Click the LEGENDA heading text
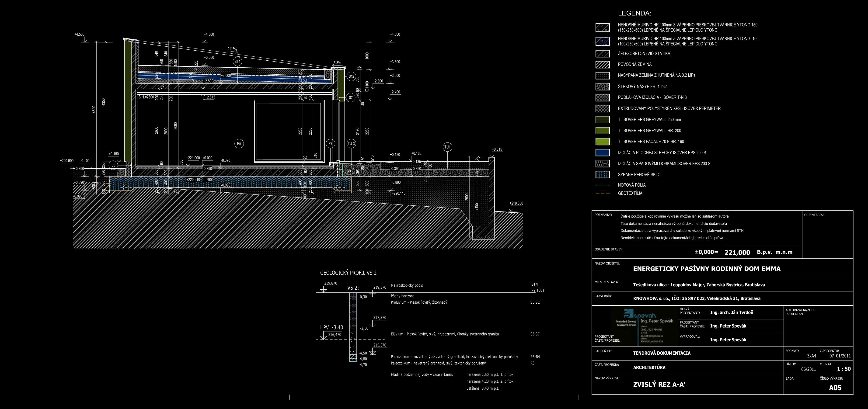The height and width of the screenshot is (409, 868). pyautogui.click(x=634, y=14)
